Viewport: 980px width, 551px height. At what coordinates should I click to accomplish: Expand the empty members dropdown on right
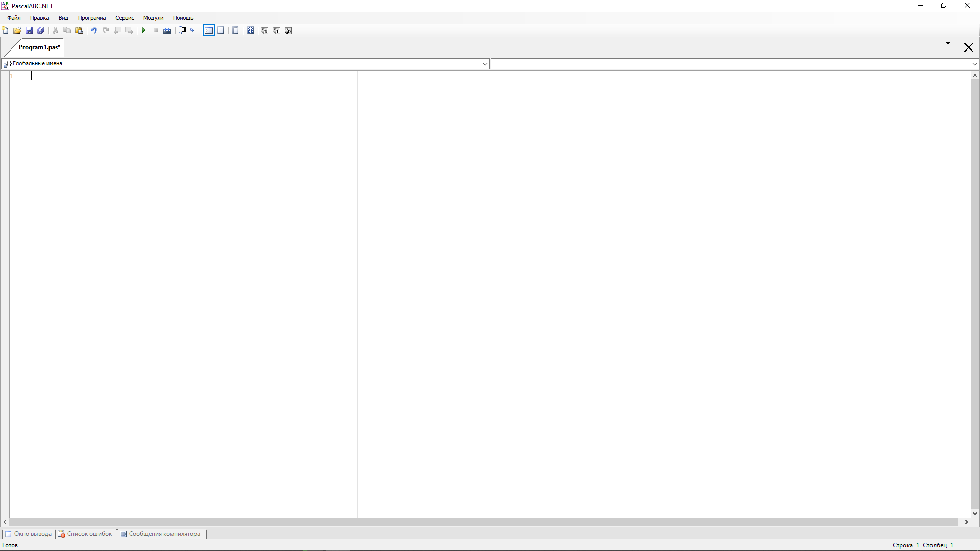(x=974, y=64)
